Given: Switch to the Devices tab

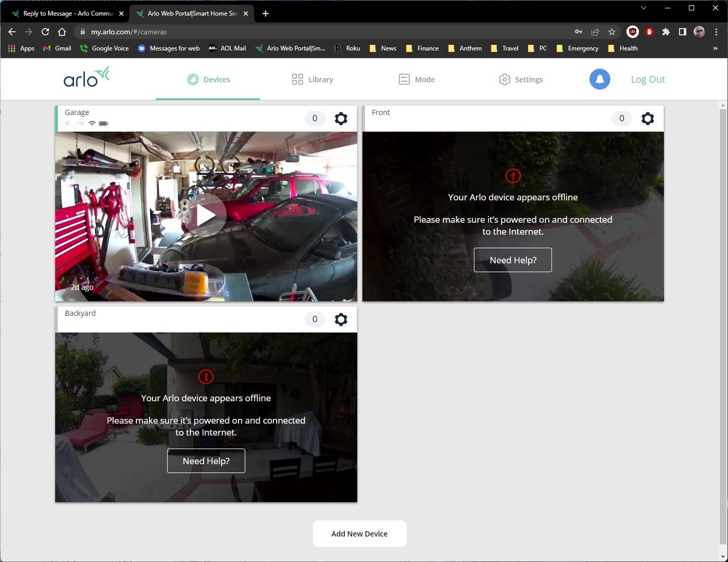Looking at the screenshot, I should coord(208,80).
